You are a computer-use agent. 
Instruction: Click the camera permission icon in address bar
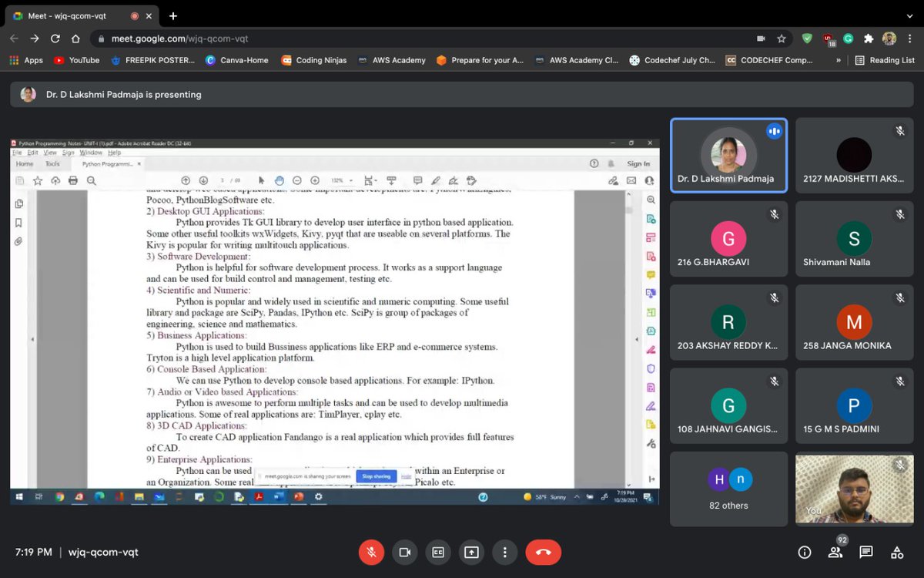tap(761, 39)
